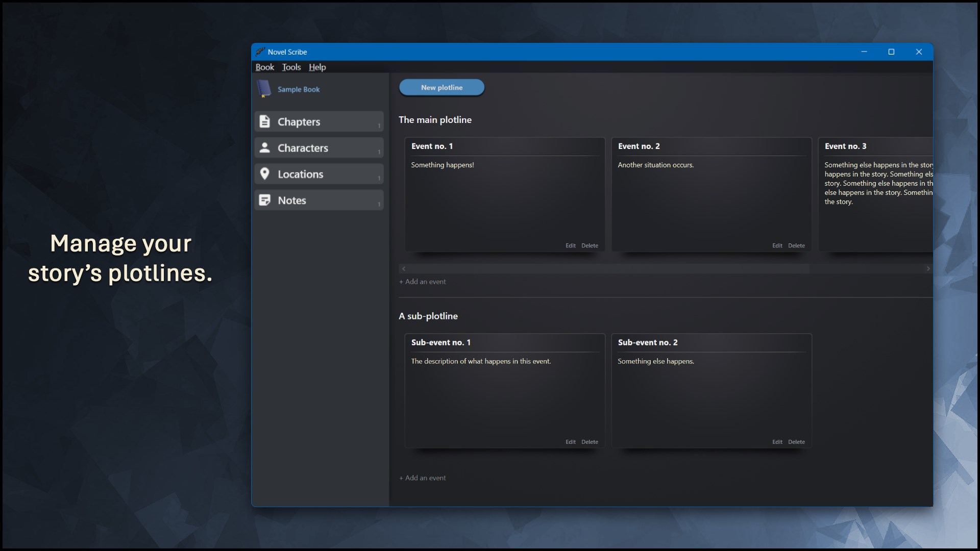This screenshot has height=551, width=980.
Task: Switch to the Locations section
Action: point(319,174)
